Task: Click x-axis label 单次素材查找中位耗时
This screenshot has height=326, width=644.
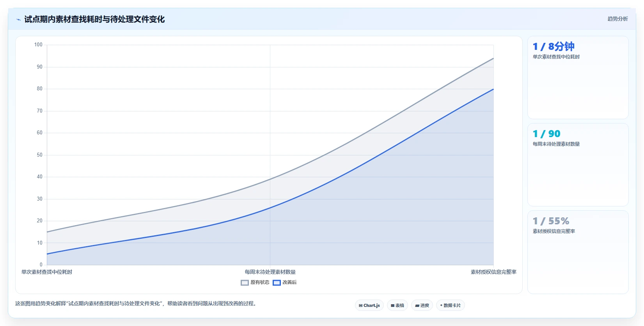Action: pyautogui.click(x=47, y=272)
